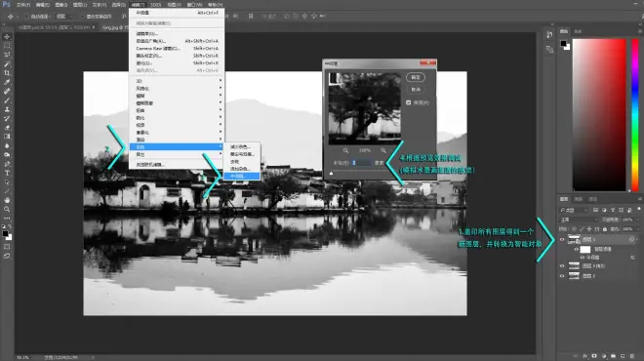
Task: Hide the bottom layer using its eye icon
Action: click(x=562, y=276)
